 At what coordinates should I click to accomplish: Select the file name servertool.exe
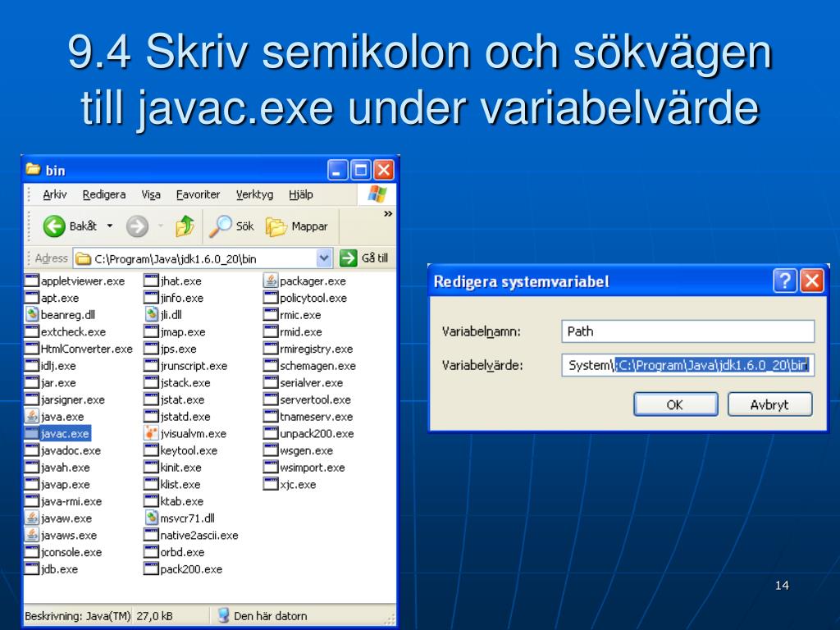(316, 399)
